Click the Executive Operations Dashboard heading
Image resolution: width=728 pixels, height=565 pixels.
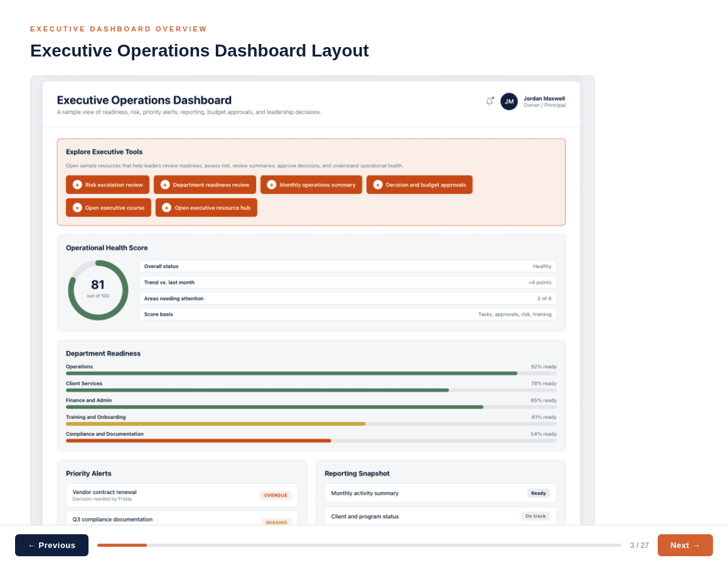click(144, 100)
